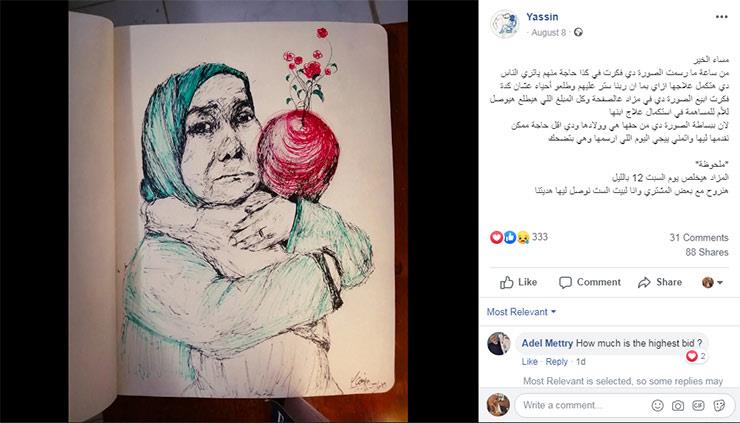The width and height of the screenshot is (740, 423).
Task: View the 88 Shares link
Action: coord(707,252)
